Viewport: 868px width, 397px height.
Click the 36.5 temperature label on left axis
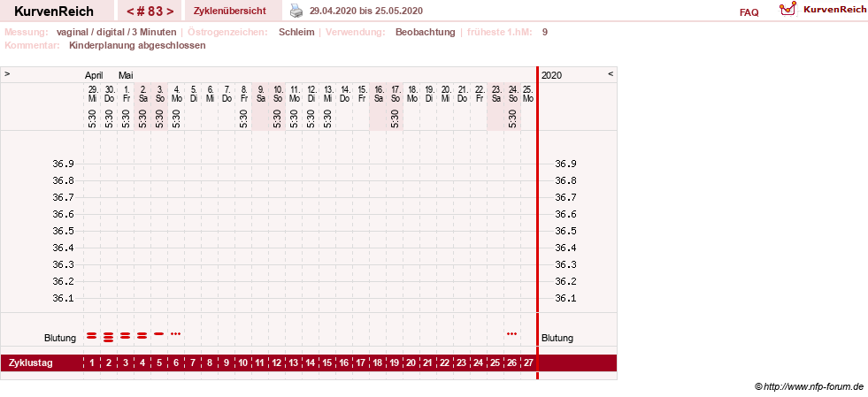tap(63, 231)
